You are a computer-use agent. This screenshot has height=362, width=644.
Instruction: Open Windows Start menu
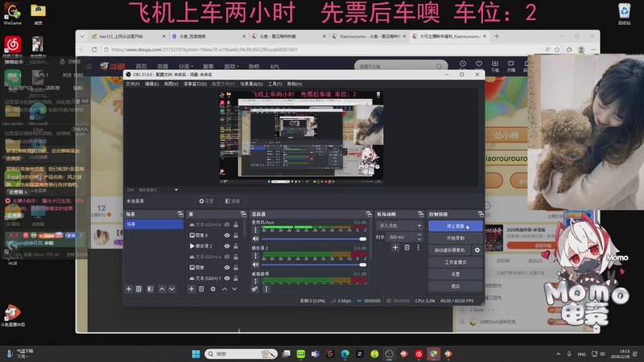[x=196, y=354]
